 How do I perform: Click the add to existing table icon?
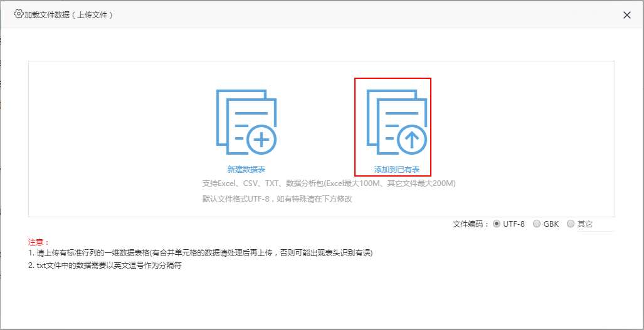pos(397,123)
